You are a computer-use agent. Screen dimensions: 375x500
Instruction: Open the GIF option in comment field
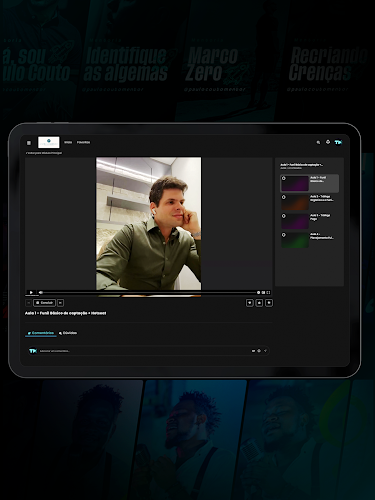click(x=253, y=351)
